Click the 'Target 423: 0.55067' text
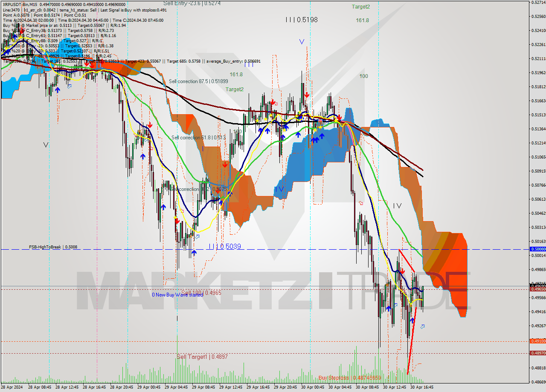The height and width of the screenshot is (392, 546). click(x=143, y=61)
